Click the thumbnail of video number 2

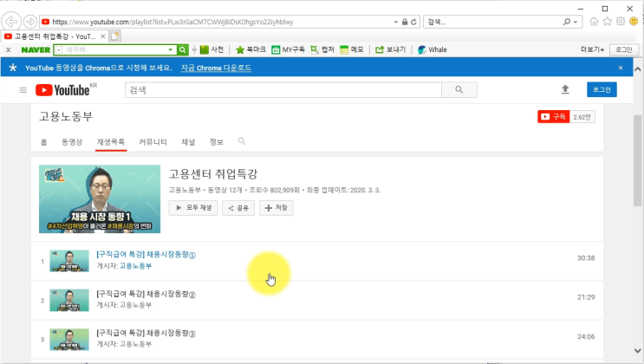tap(69, 300)
